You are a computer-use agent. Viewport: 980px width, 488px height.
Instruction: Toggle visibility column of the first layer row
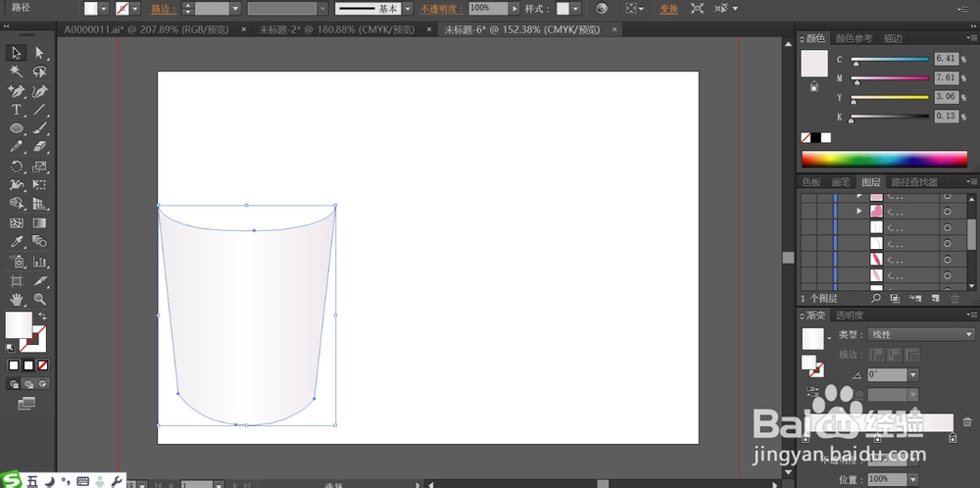pyautogui.click(x=808, y=196)
